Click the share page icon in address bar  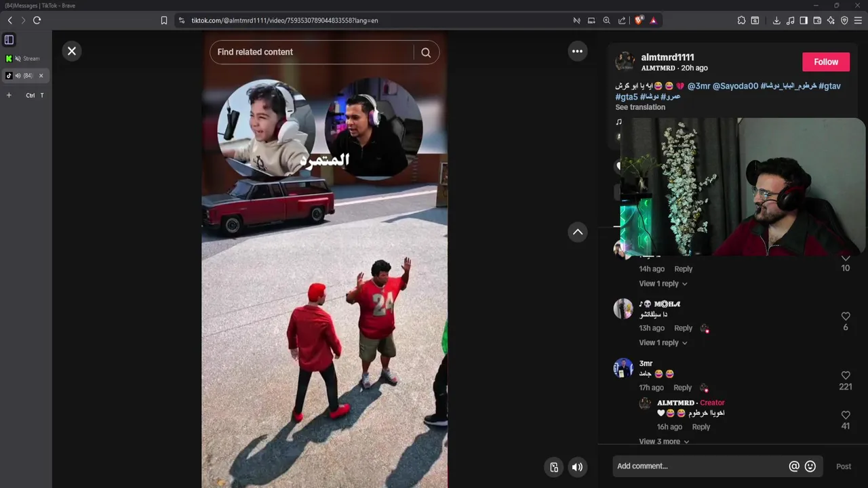(622, 20)
